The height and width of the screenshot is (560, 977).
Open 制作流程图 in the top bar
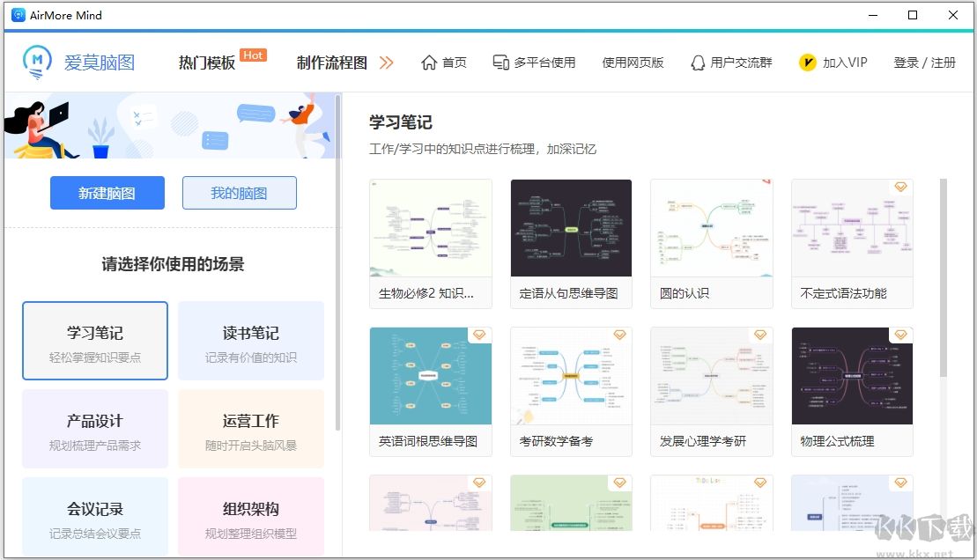pos(332,63)
